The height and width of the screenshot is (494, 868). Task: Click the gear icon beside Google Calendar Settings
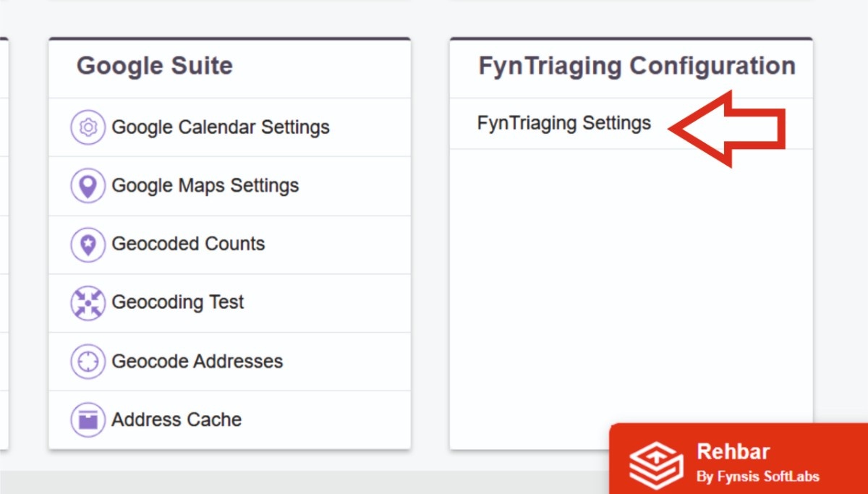(88, 127)
